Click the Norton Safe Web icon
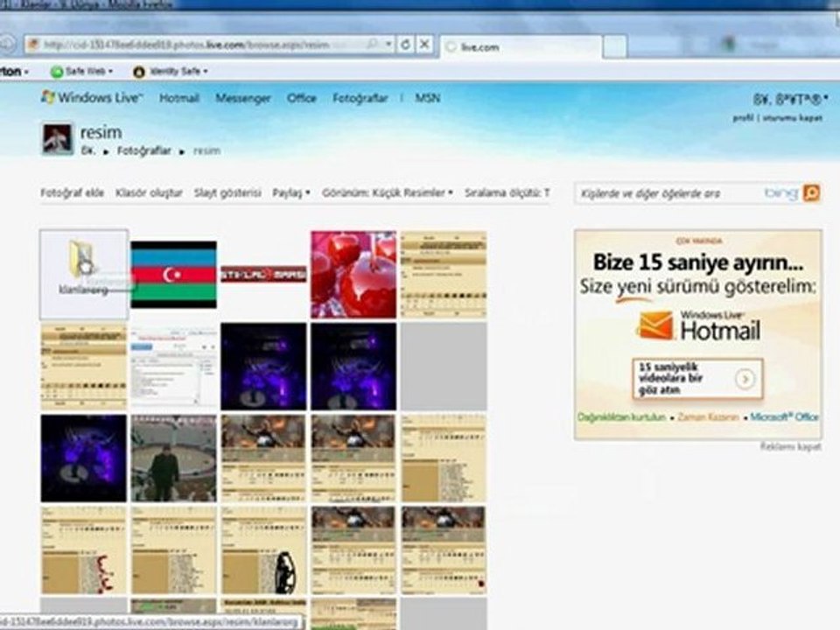This screenshot has width=840, height=630. [x=56, y=71]
